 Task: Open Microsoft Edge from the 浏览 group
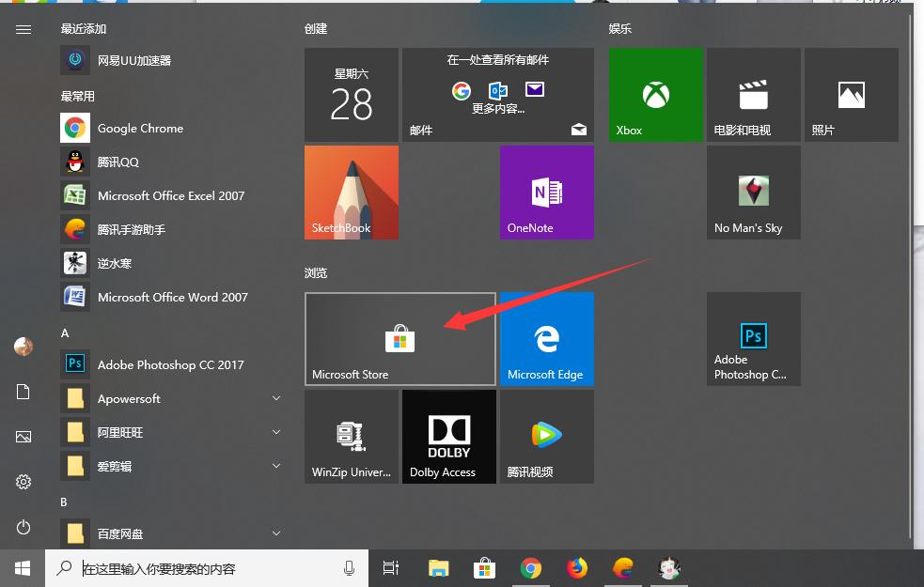[x=546, y=338]
